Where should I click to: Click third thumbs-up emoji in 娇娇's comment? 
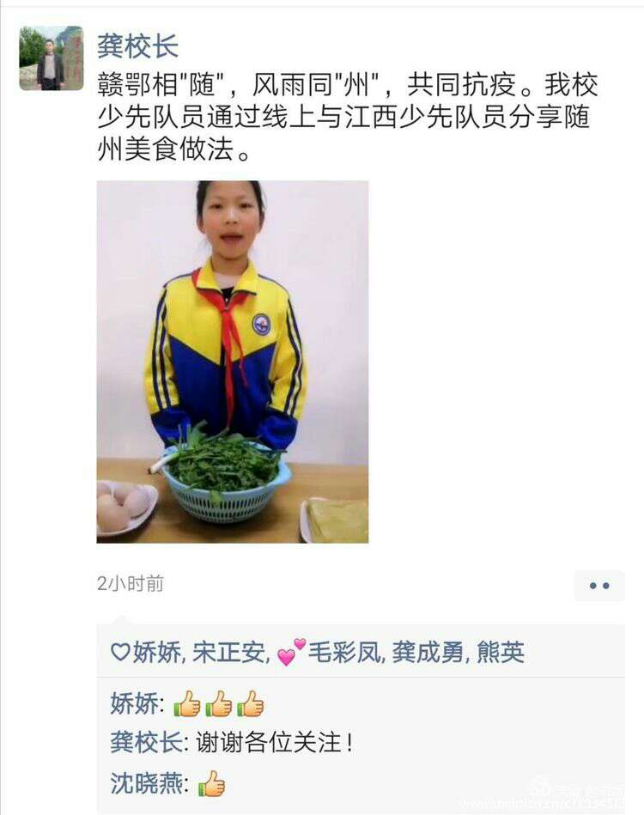pyautogui.click(x=250, y=703)
